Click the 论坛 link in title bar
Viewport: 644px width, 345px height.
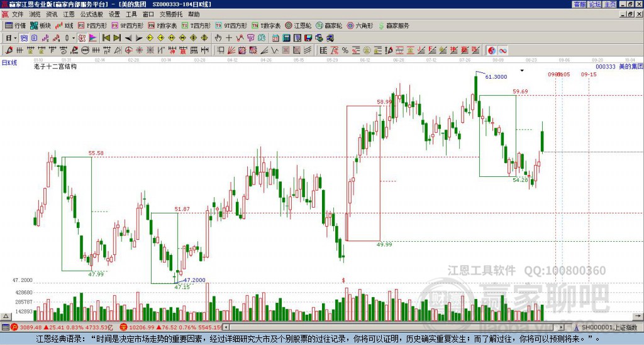pos(595,4)
